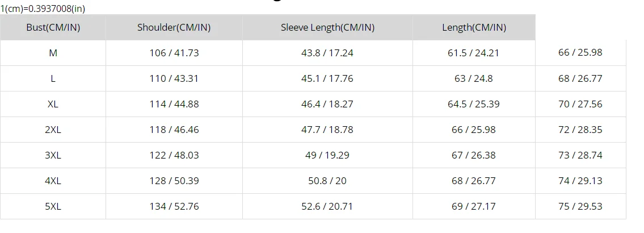Select the L size cell

(53, 78)
